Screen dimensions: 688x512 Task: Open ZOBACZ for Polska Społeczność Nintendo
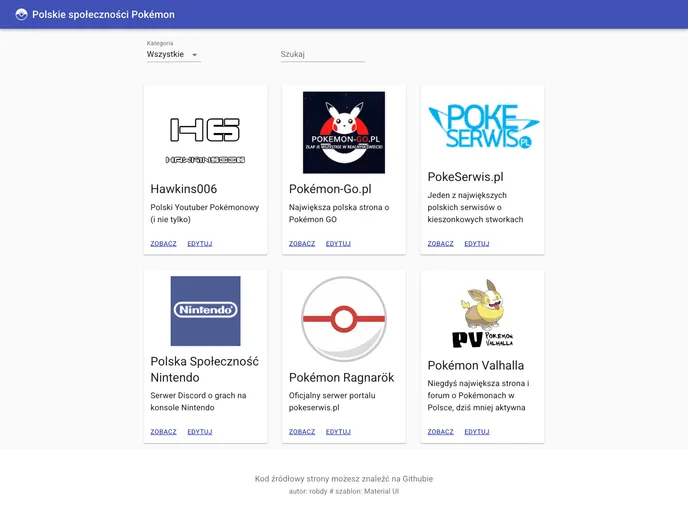tap(163, 432)
